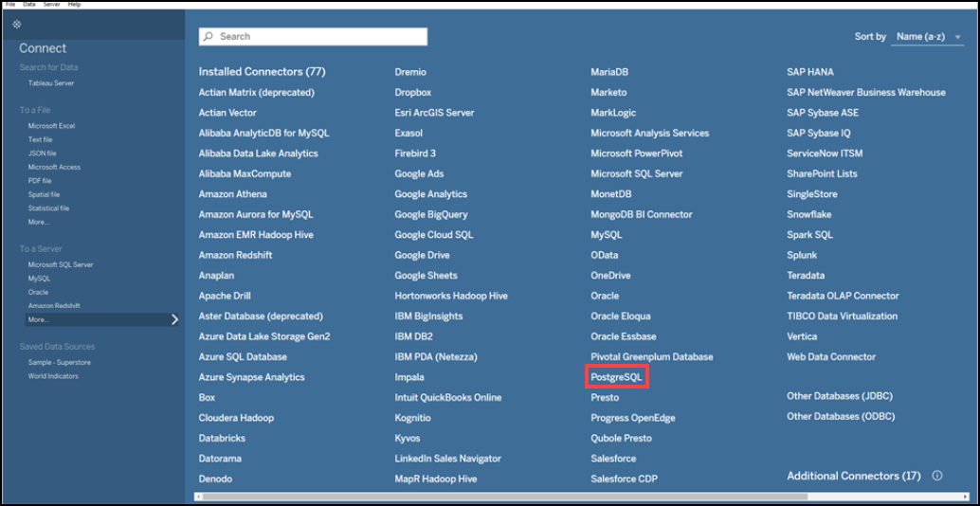Open the Data menu
Screen dimensions: 980x506
[x=29, y=5]
